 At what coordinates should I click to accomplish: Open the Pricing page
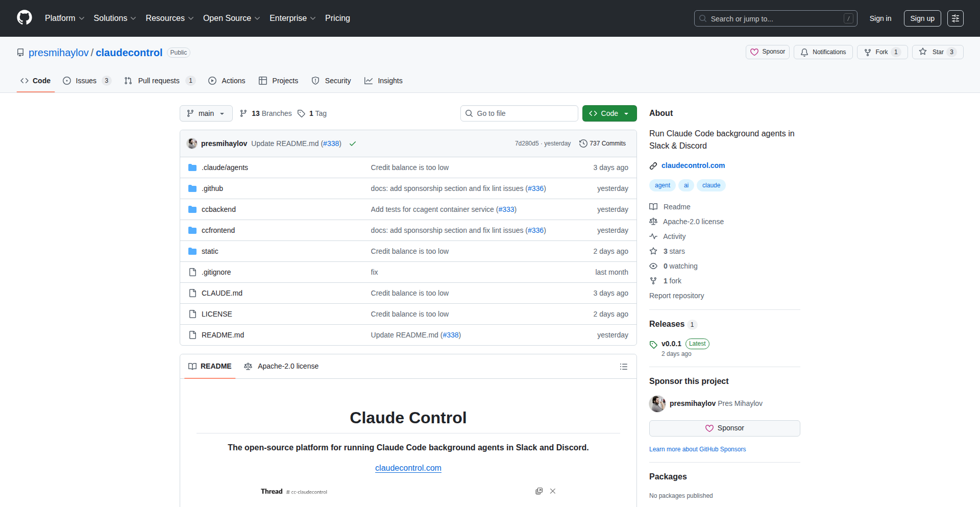click(x=337, y=18)
